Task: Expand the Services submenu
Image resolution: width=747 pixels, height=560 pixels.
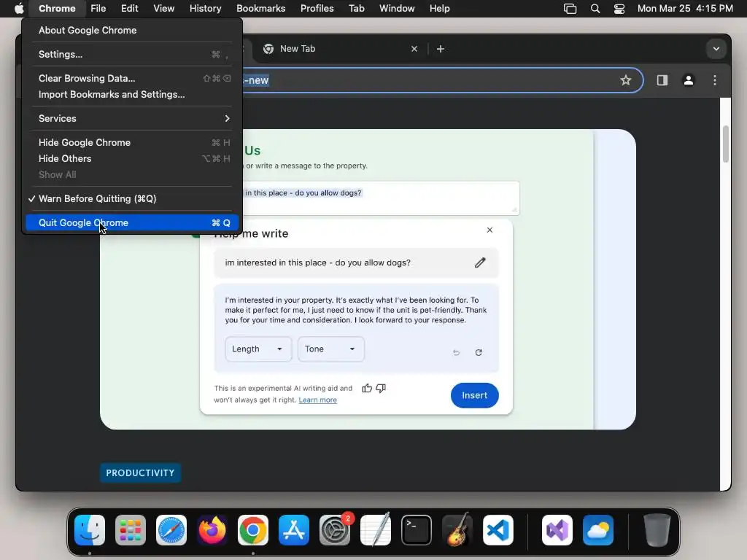Action: [132, 118]
